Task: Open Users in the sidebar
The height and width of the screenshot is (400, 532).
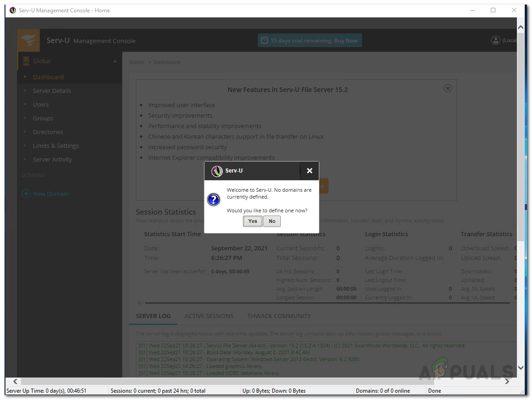Action: tap(41, 105)
